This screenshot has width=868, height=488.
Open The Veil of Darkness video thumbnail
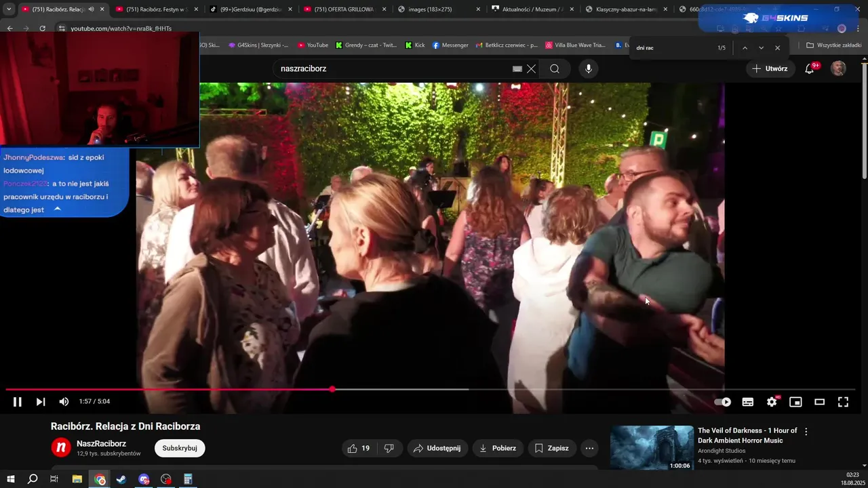[652, 447]
